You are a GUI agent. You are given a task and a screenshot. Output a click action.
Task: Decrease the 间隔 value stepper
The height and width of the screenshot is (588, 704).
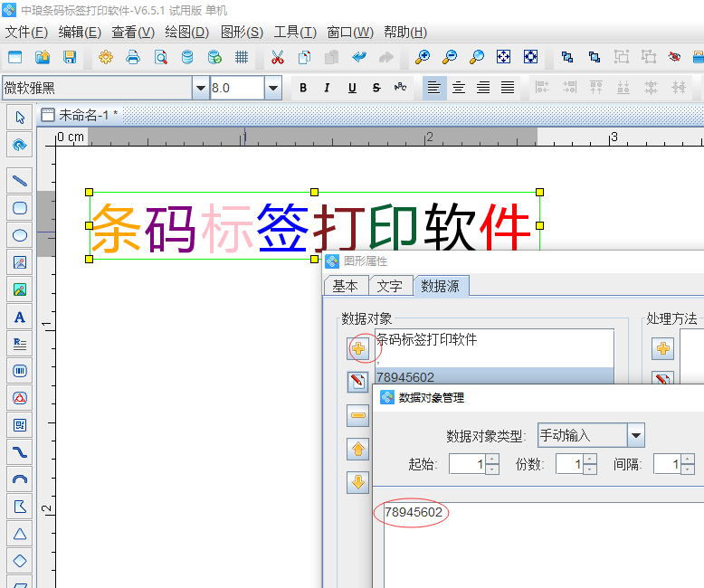pos(688,469)
